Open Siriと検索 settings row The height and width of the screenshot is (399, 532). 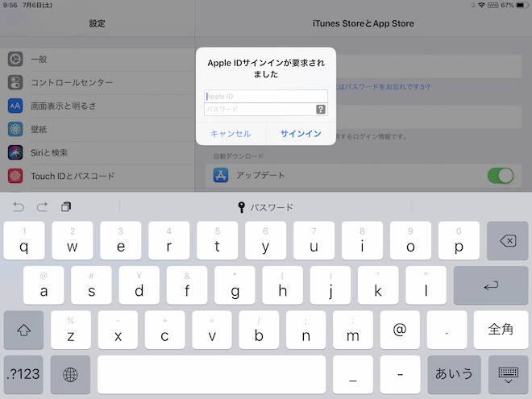point(98,152)
